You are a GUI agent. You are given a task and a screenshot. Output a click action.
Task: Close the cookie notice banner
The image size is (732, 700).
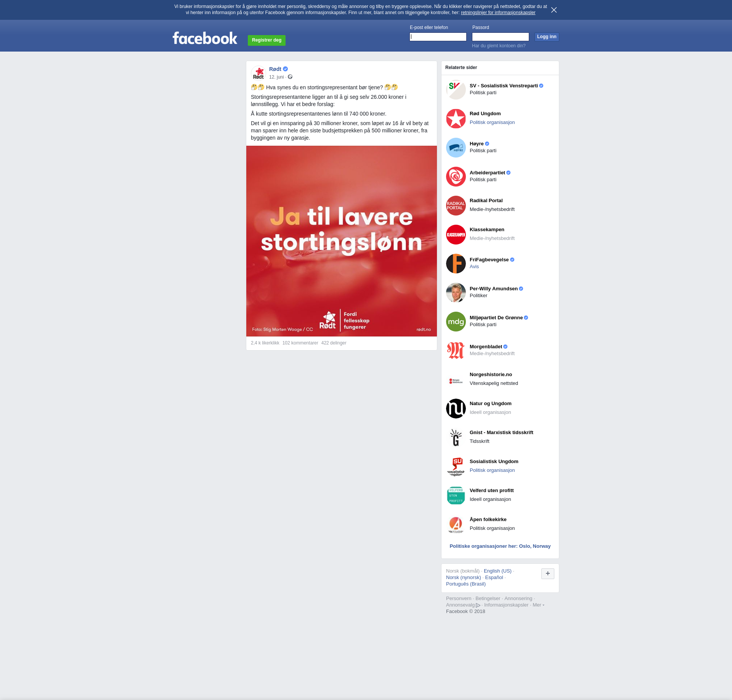coord(554,10)
